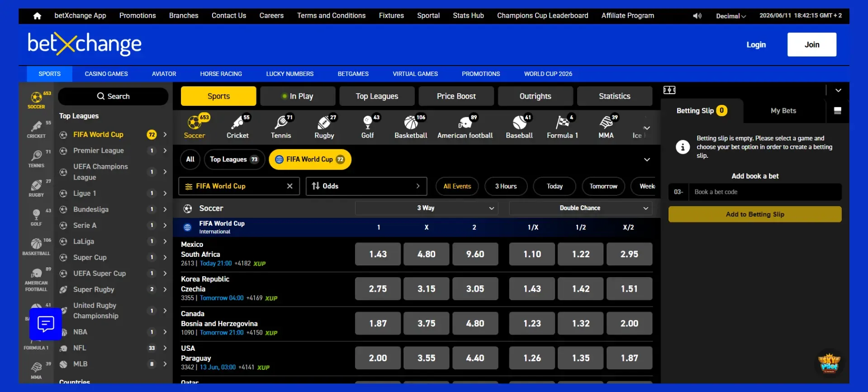Switch to the My Bets tab
Viewport: 868px width, 392px height.
tap(783, 111)
